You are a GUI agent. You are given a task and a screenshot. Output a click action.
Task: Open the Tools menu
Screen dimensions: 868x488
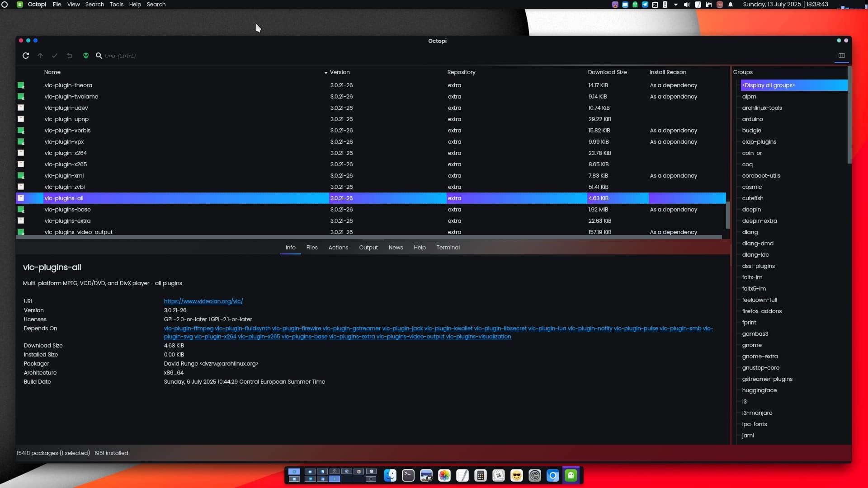116,5
